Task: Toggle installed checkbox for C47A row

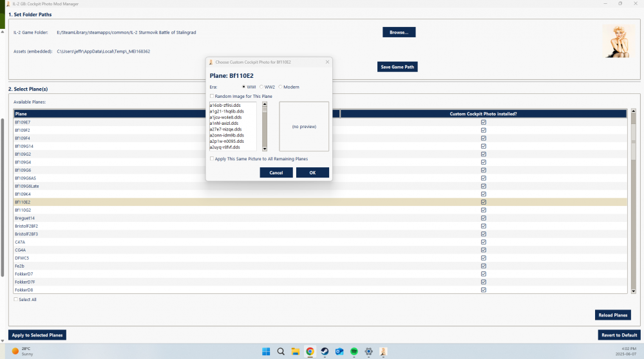Action: [484, 242]
